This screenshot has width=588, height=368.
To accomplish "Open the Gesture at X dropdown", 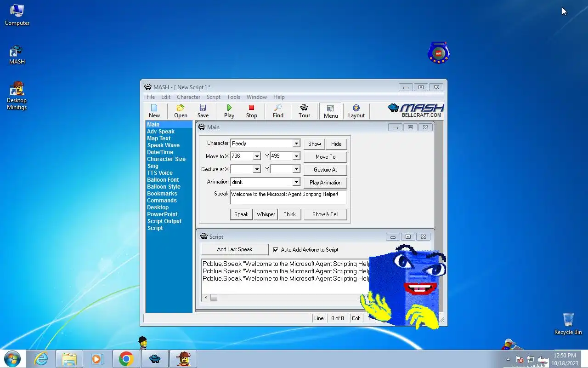I will click(x=257, y=169).
